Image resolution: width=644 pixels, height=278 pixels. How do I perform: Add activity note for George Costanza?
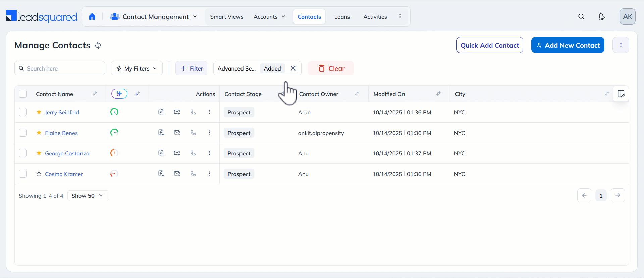[161, 153]
